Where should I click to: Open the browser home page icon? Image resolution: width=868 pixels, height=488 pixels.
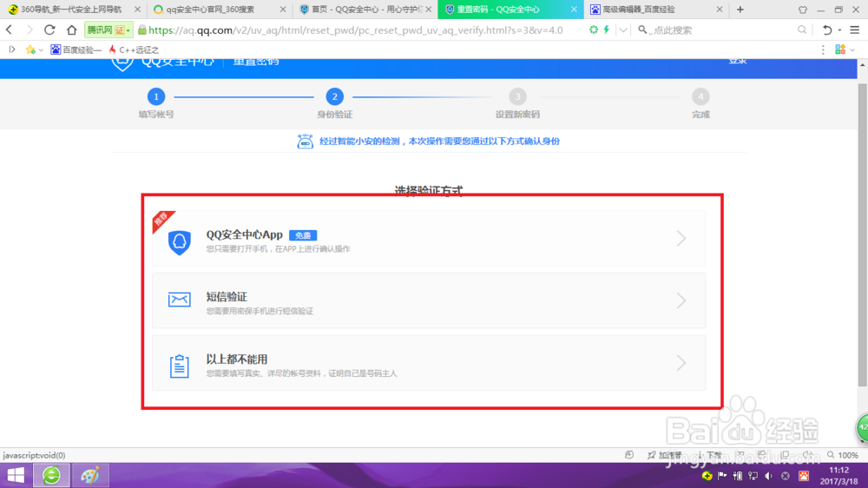point(71,30)
